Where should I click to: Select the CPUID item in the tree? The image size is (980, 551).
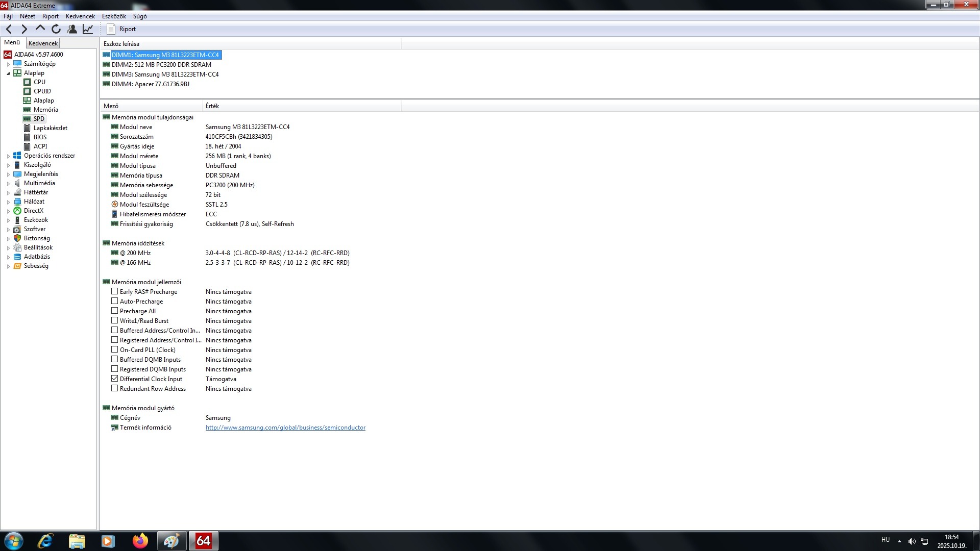pyautogui.click(x=42, y=91)
